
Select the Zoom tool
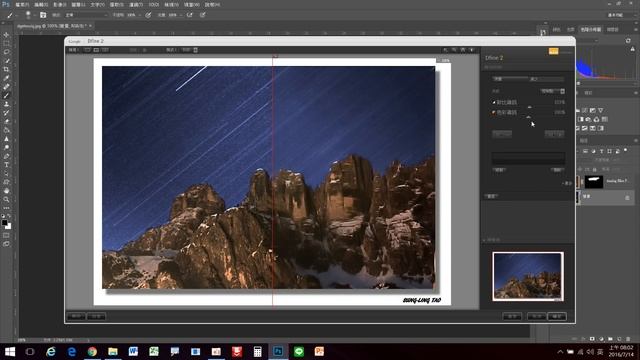(x=6, y=199)
